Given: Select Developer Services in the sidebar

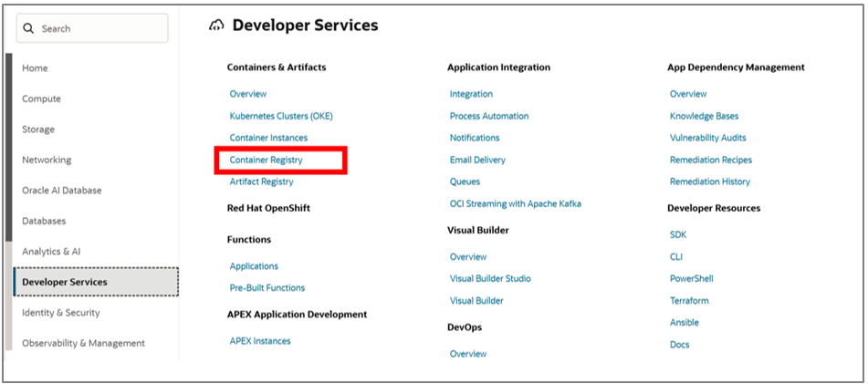Looking at the screenshot, I should click(x=96, y=282).
